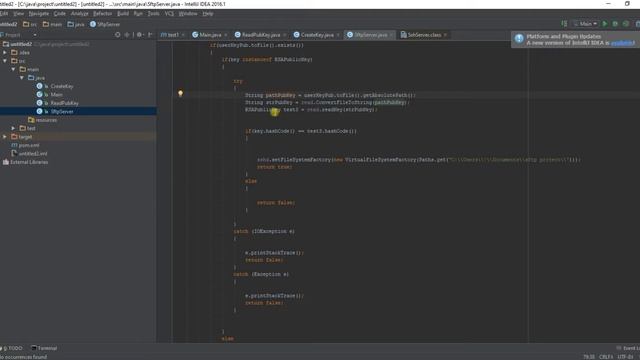Viewport: 640px width, 360px height.
Task: Run the Main configuration with green play icon
Action: coord(605,24)
